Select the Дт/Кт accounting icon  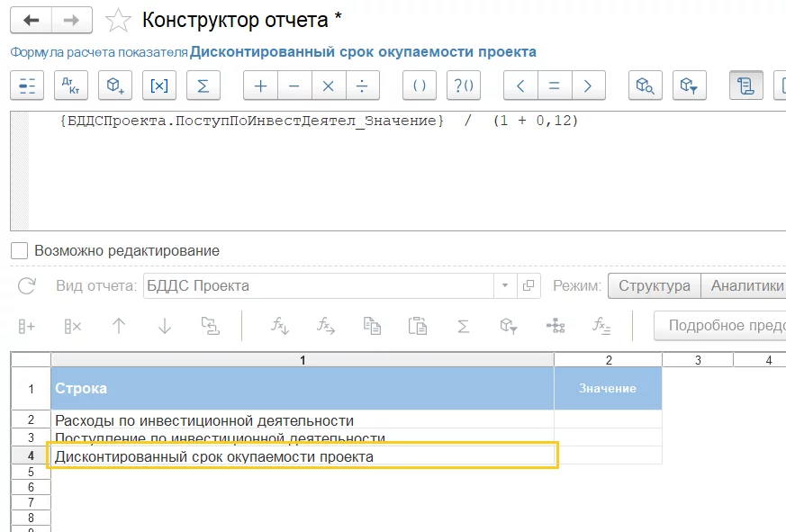(70, 86)
